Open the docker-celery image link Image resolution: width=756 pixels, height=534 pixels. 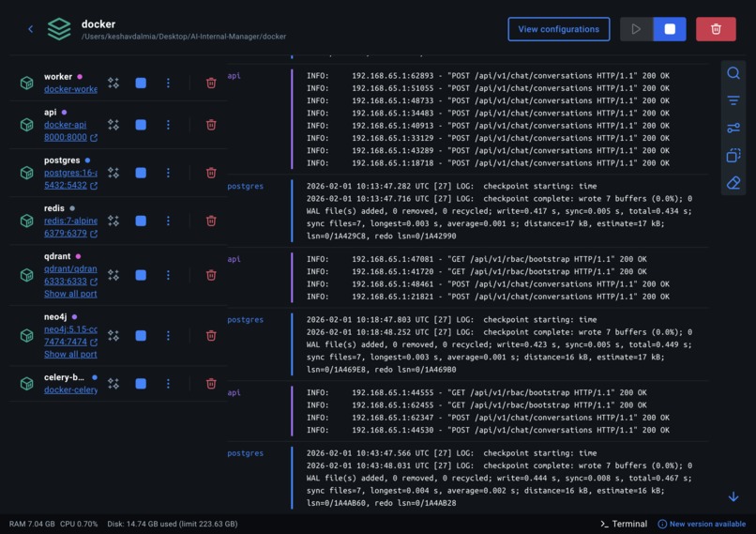pyautogui.click(x=70, y=389)
